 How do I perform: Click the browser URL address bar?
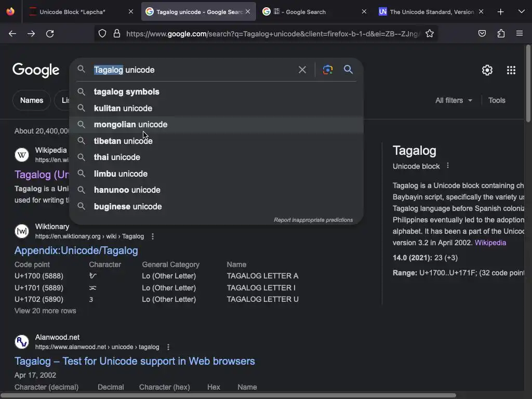coord(273,34)
